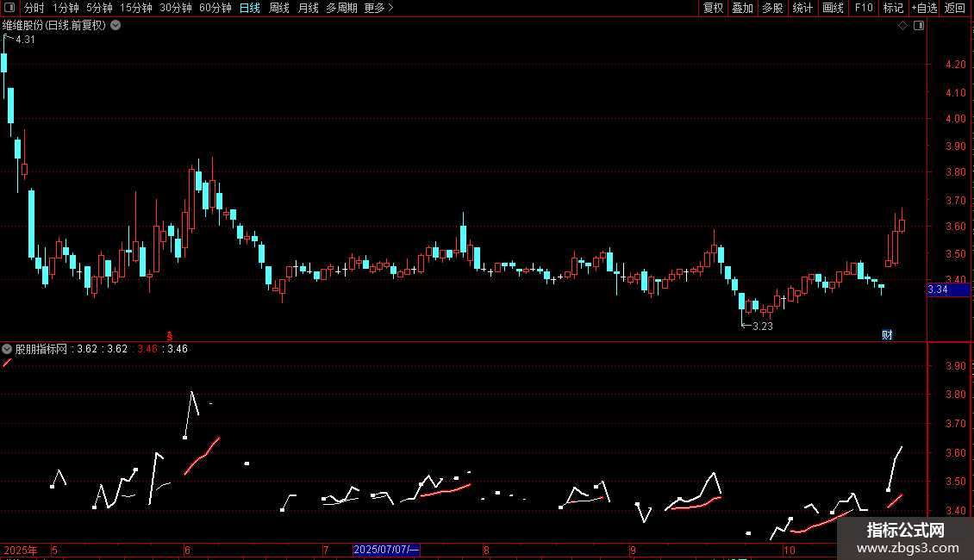Screen dimensions: 974x560
Task: Open the 统计 statistics tool
Action: pos(802,8)
